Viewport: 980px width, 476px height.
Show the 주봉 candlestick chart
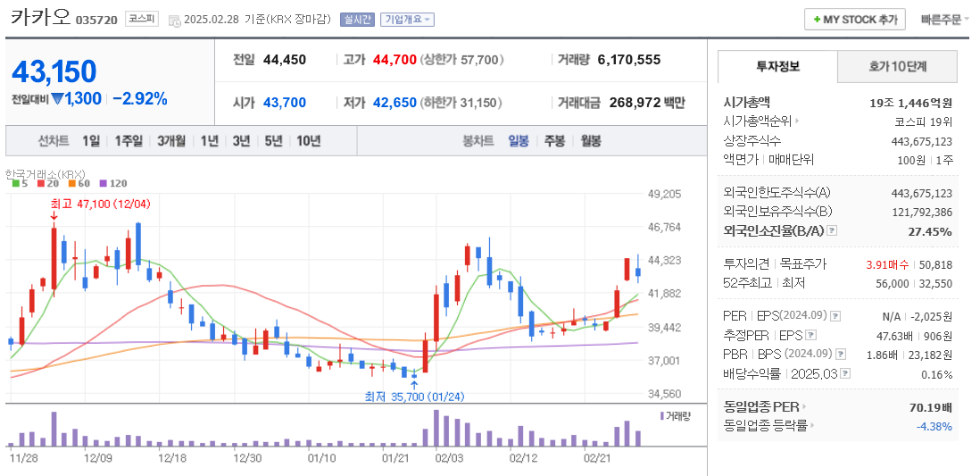point(554,141)
